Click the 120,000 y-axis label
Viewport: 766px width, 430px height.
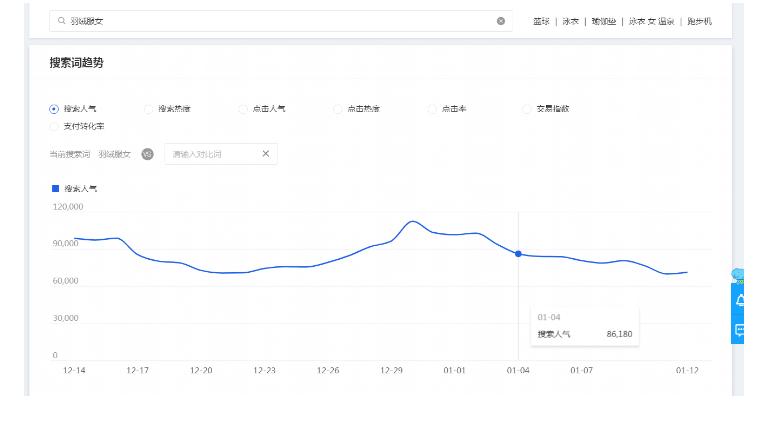68,207
